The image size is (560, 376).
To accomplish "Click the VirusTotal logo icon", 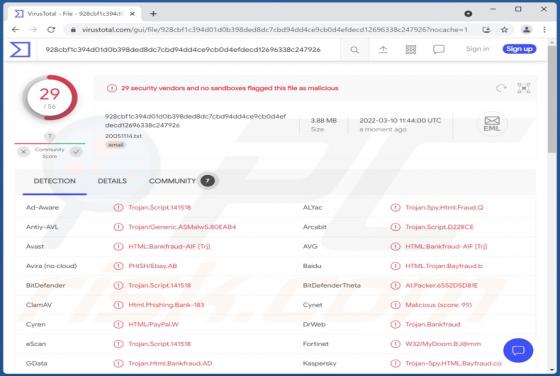I will pyautogui.click(x=20, y=50).
